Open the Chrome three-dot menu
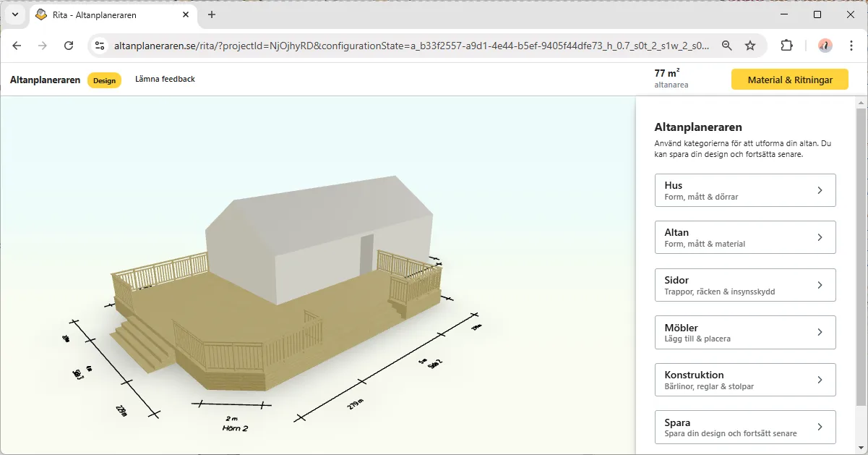 [851, 46]
